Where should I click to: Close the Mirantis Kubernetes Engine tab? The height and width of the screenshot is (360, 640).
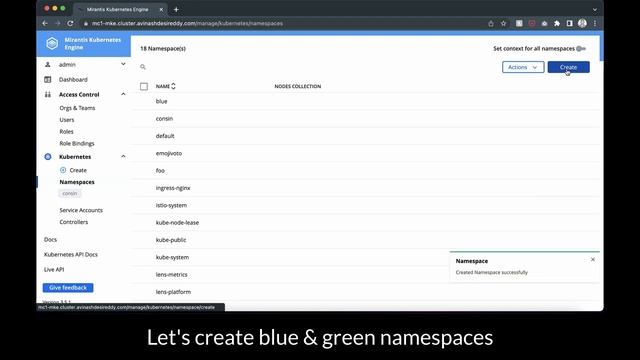click(x=161, y=9)
